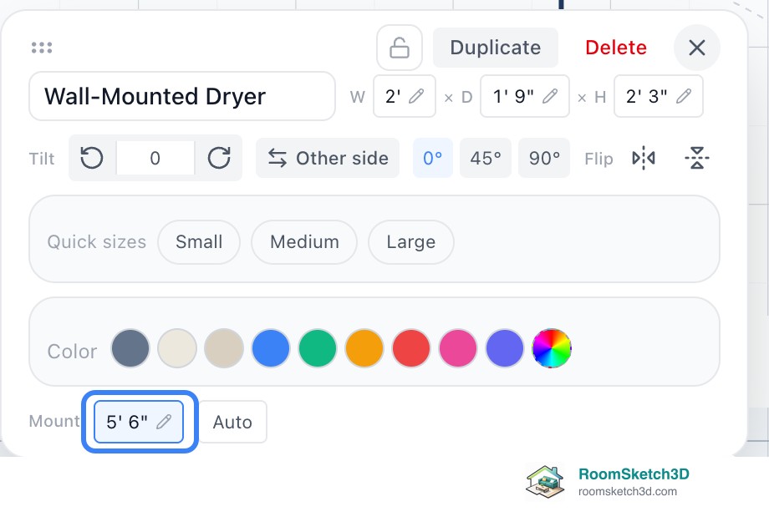This screenshot has height=532, width=769.
Task: Click the tilt angle field showing 0
Action: (155, 158)
